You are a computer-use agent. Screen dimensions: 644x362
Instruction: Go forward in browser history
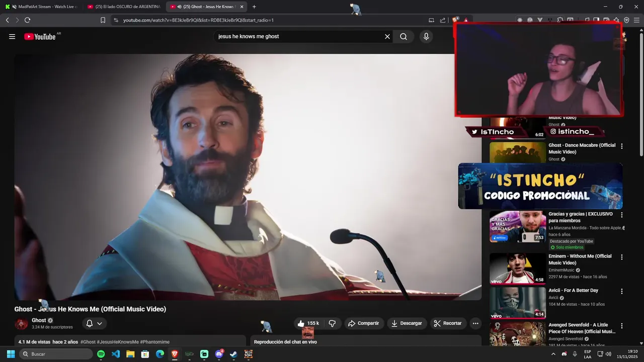(x=17, y=20)
